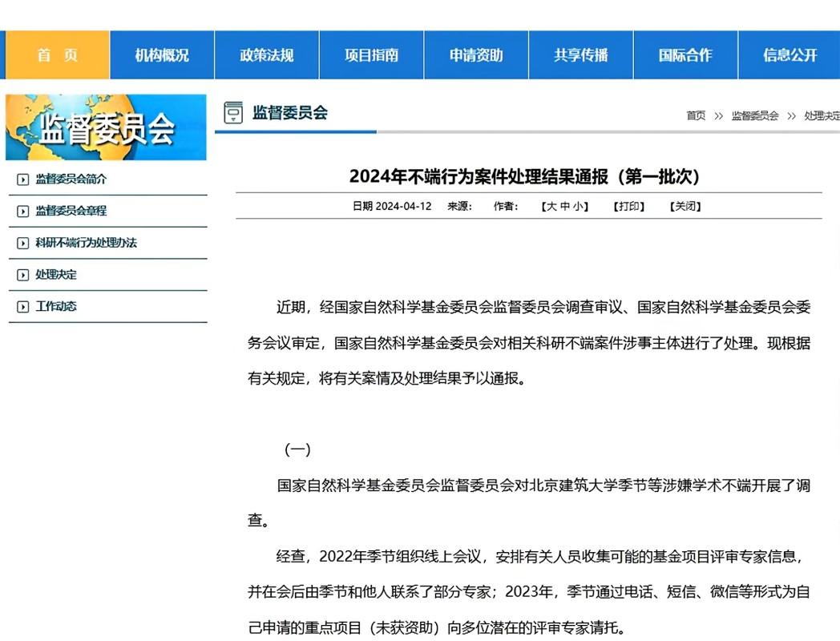The height and width of the screenshot is (641, 840).
Task: Click the section heading （一）
Action: coord(297,449)
